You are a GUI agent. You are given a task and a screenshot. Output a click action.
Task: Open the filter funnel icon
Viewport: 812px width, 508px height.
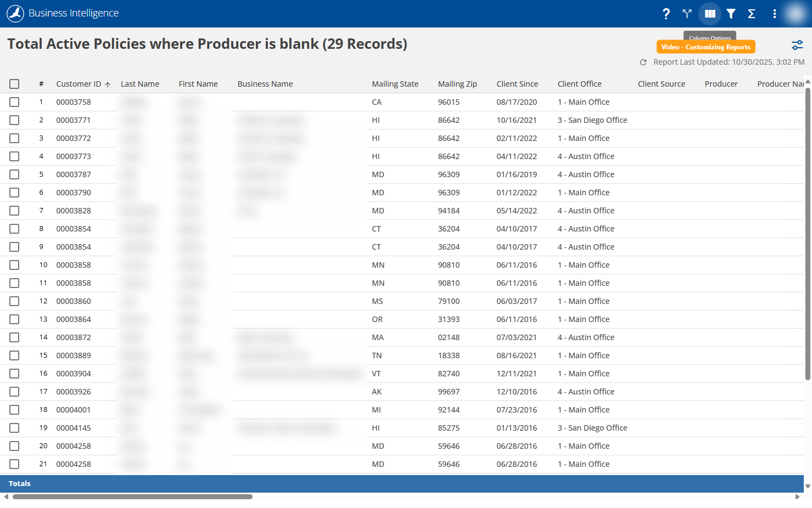coord(731,14)
